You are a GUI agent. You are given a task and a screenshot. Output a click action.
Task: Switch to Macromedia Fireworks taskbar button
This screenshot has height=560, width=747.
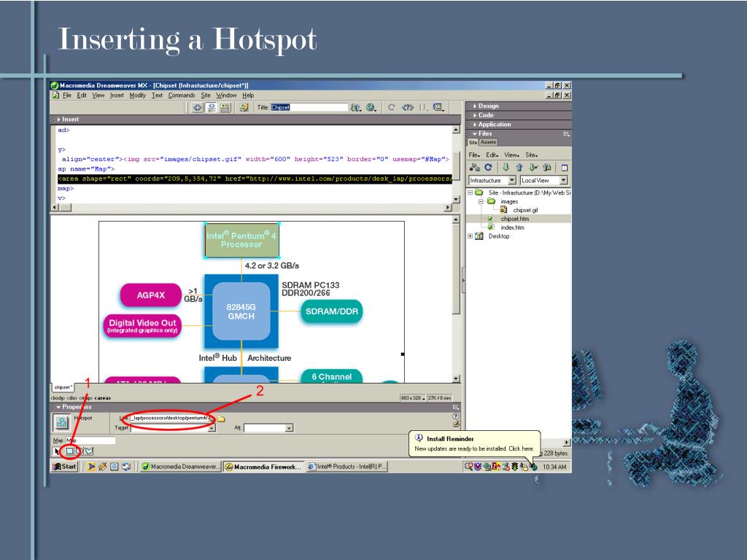(x=263, y=467)
